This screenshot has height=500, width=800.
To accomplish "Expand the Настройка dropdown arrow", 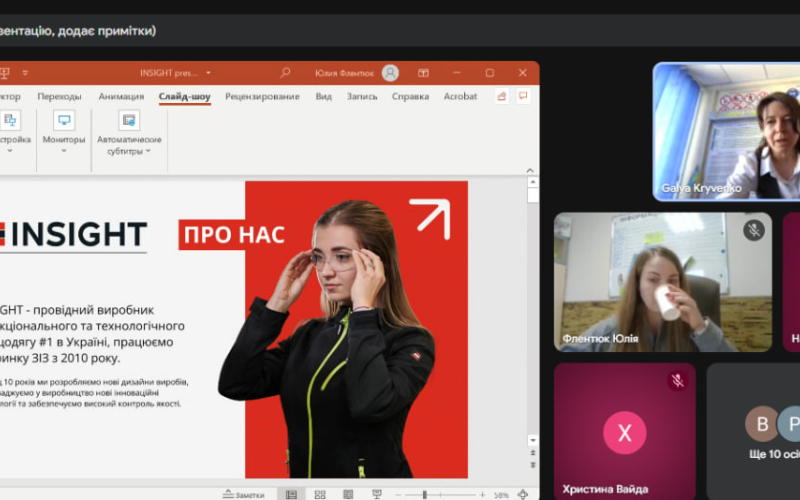I will pyautogui.click(x=10, y=151).
